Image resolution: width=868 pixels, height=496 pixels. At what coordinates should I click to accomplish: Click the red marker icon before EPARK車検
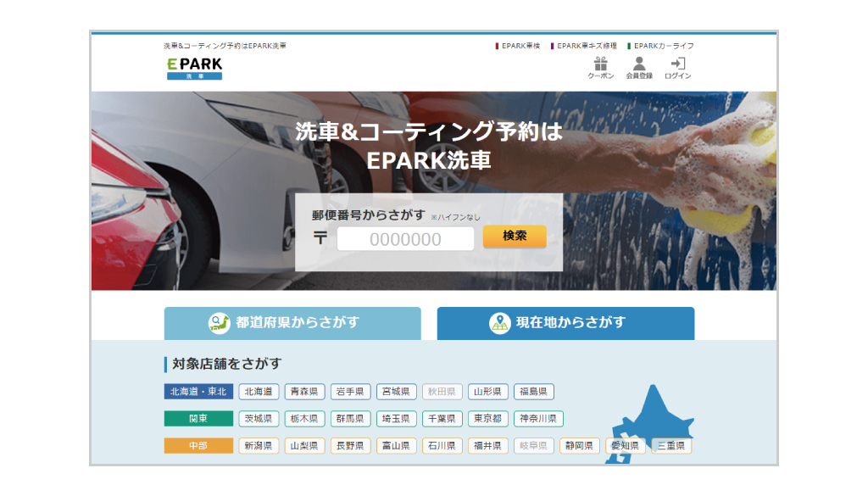click(x=495, y=44)
